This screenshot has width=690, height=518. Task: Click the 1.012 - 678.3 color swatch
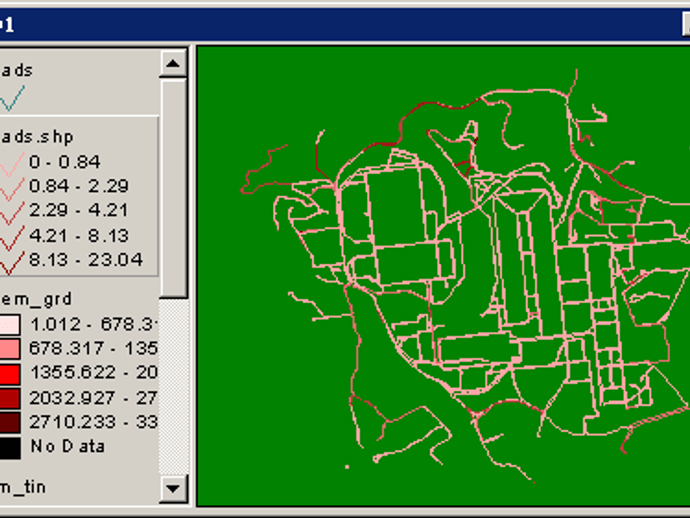pyautogui.click(x=10, y=325)
